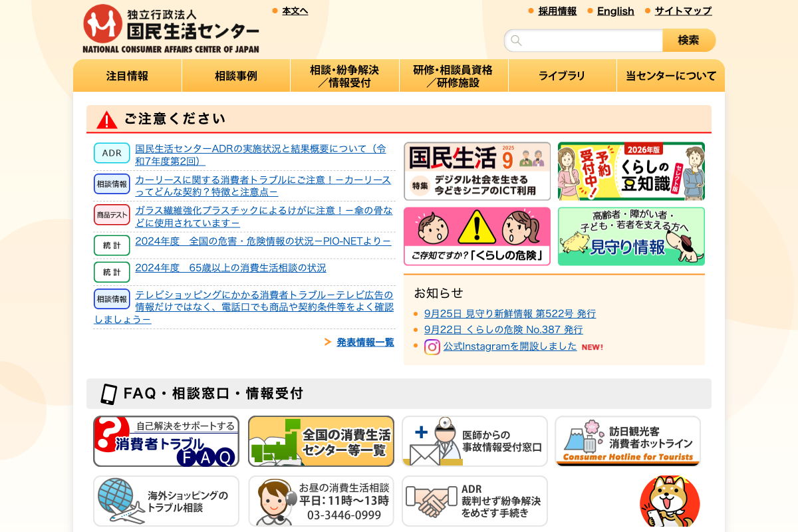
Task: Open the 発表情報一覧 link
Action: click(365, 342)
